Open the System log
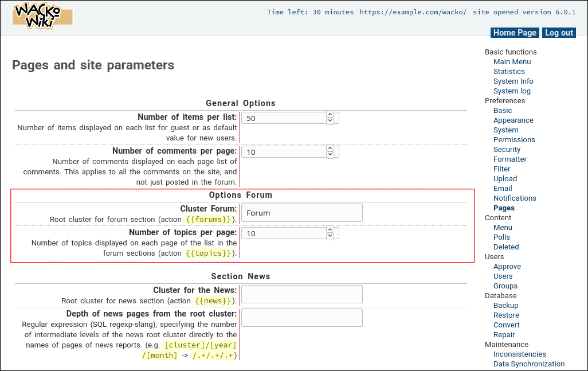 [512, 91]
